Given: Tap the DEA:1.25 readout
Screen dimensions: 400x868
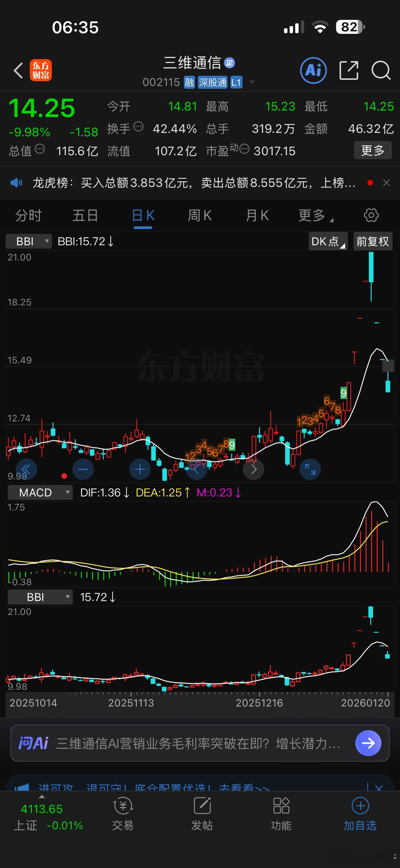Looking at the screenshot, I should [x=163, y=493].
